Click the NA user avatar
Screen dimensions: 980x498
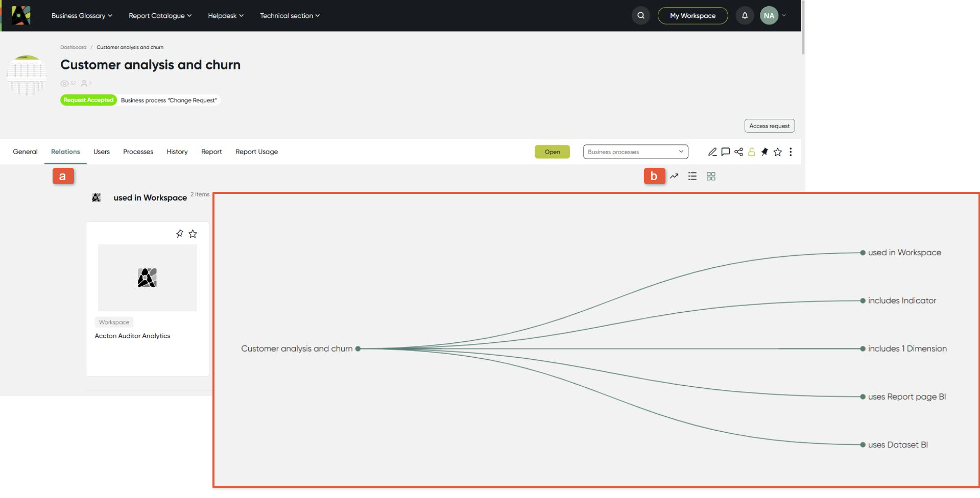(x=769, y=15)
